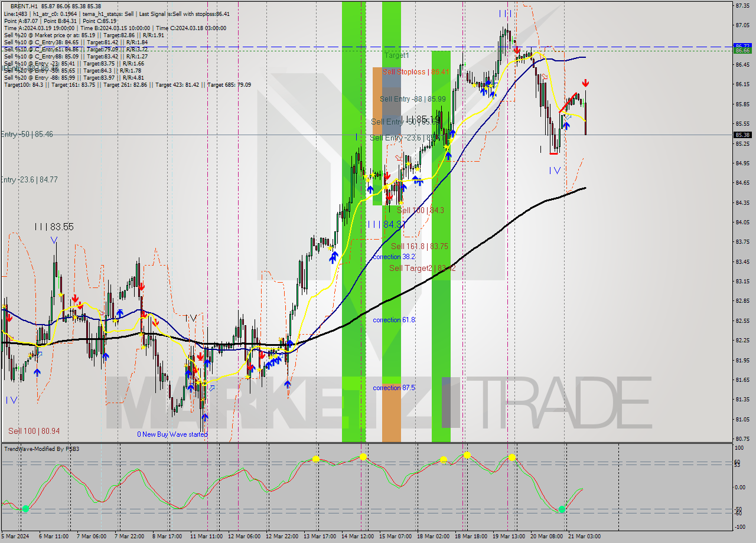Screen dimensions: 756x543
Task: Select the 'Sell Stoploss | 86.41' label
Action: coord(416,71)
